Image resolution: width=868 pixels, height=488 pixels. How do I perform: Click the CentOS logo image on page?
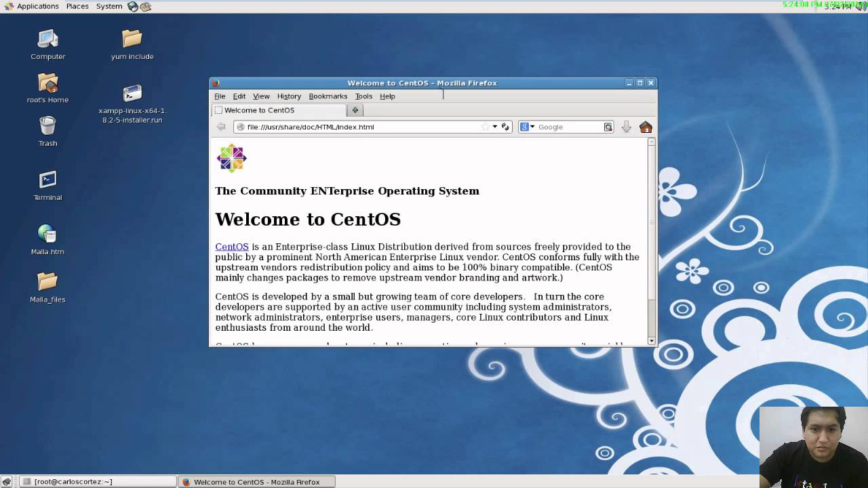click(231, 158)
